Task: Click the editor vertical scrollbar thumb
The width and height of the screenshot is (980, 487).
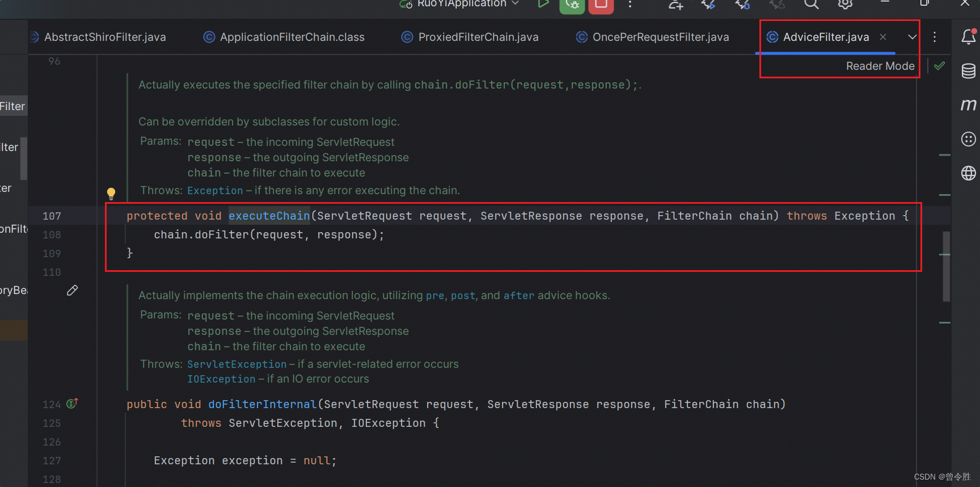Action: (x=946, y=266)
